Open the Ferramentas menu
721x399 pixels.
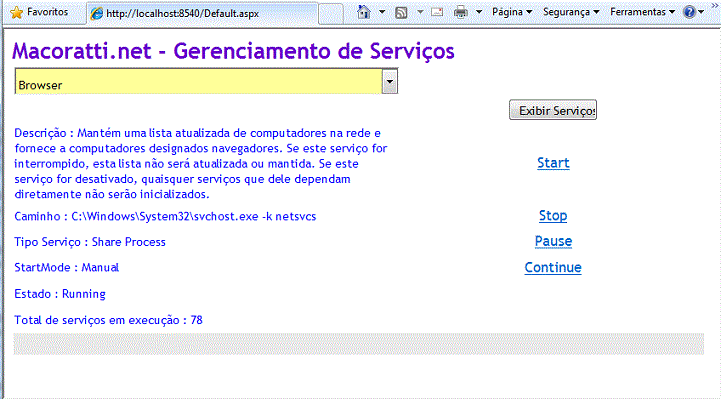click(x=642, y=12)
